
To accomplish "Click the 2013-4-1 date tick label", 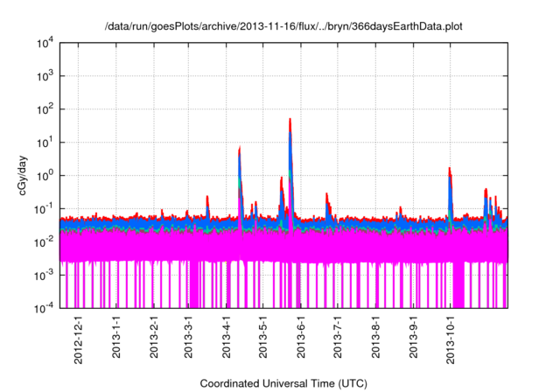I will pyautogui.click(x=226, y=337).
